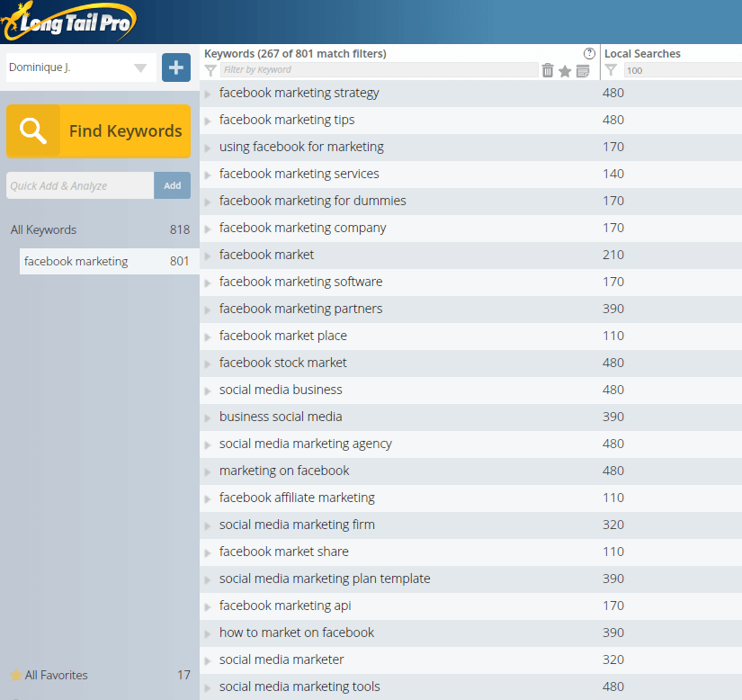The height and width of the screenshot is (700, 742).
Task: Expand the 'using facebook for marketing' row
Action: pos(207,148)
